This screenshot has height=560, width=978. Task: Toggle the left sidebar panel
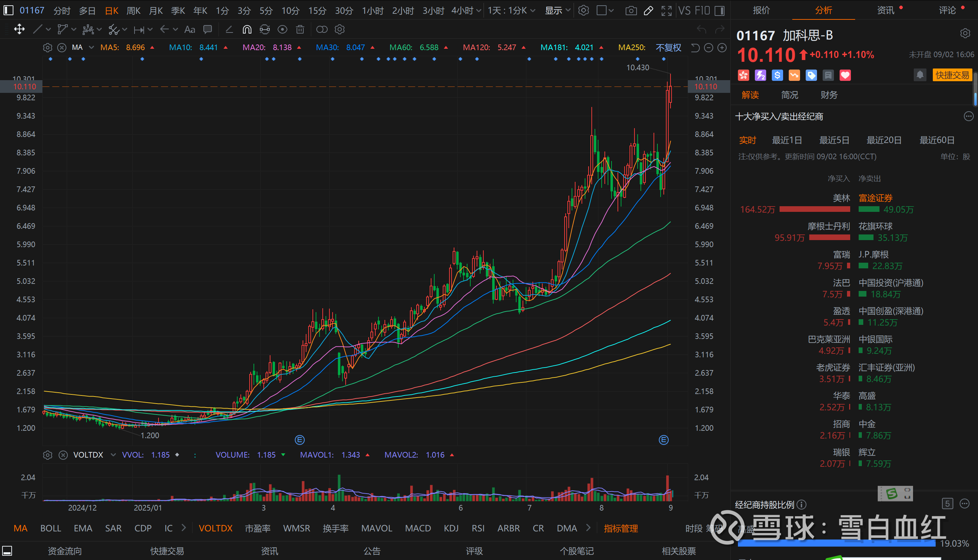[8, 10]
